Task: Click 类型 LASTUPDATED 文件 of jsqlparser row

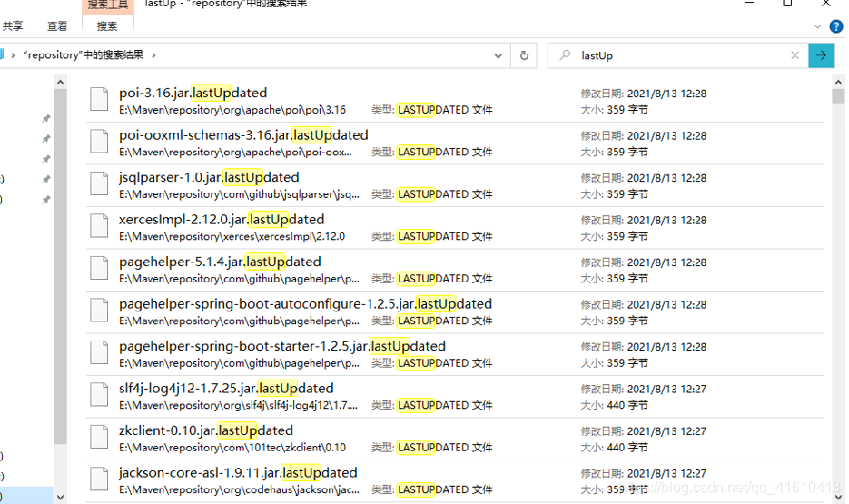Action: (431, 194)
